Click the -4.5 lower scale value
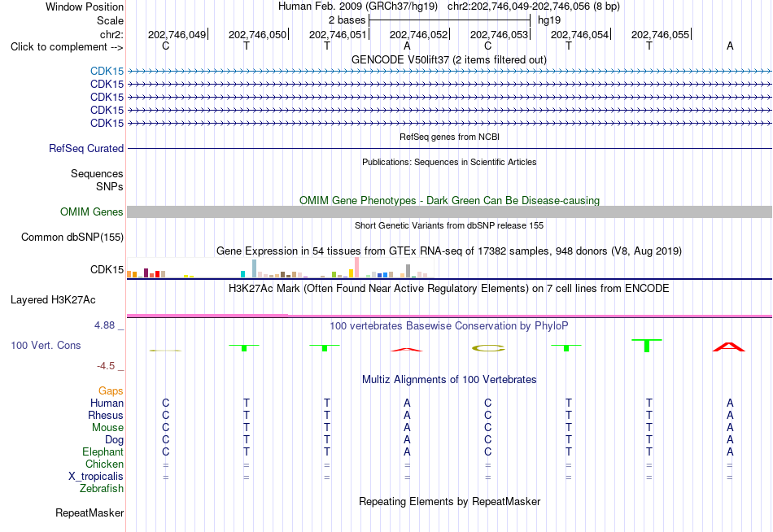Viewport: 773px width, 532px height. coord(106,366)
